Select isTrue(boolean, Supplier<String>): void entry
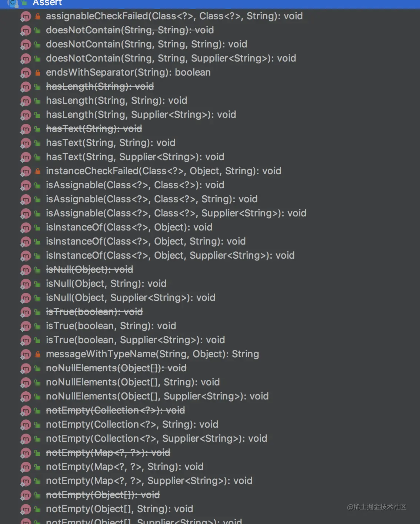 coord(135,340)
